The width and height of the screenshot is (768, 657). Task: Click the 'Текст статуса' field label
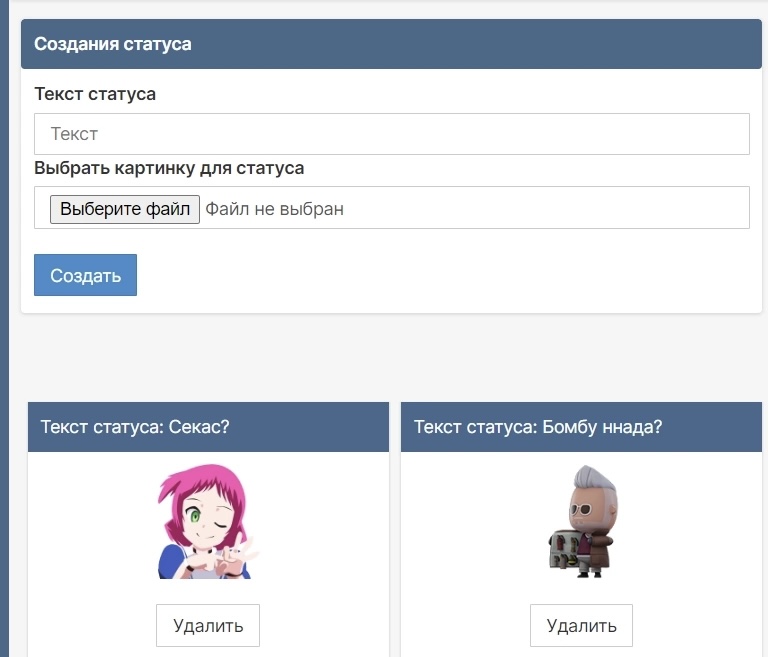[95, 94]
